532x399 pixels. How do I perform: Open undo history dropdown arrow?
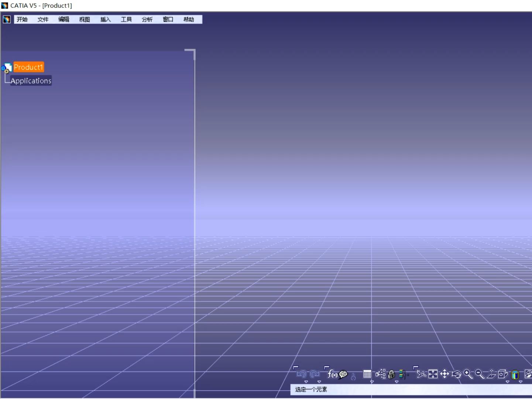(x=306, y=382)
